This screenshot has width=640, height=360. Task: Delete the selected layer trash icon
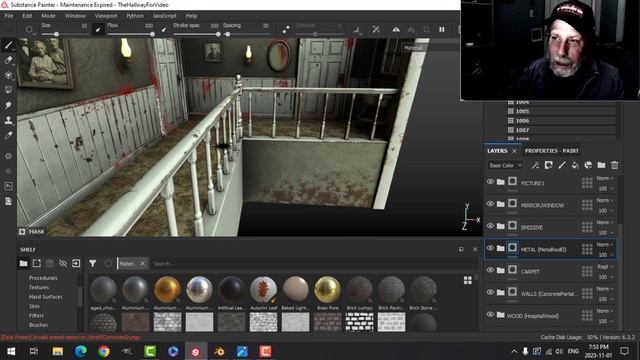tap(614, 165)
